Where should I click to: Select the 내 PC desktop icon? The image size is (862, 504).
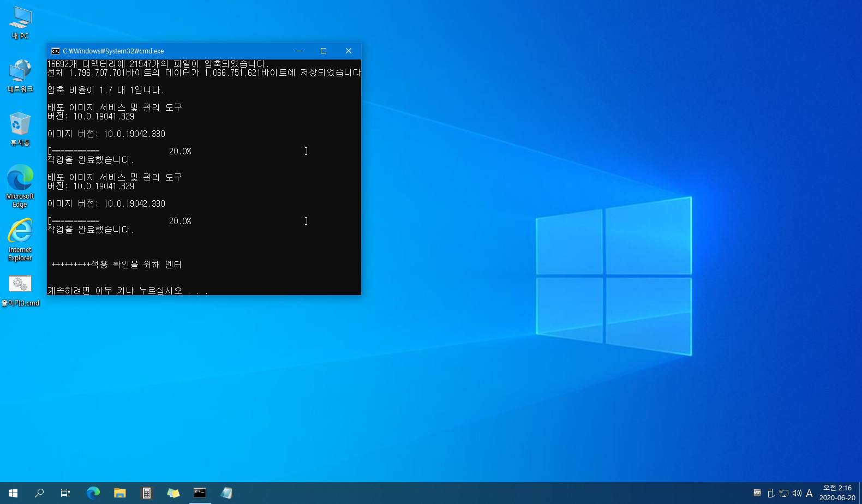point(20,23)
